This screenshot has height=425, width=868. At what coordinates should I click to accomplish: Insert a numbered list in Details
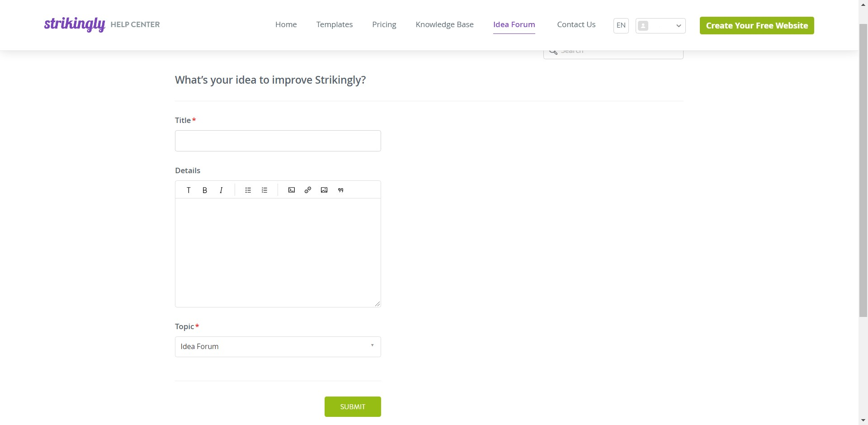pos(264,190)
